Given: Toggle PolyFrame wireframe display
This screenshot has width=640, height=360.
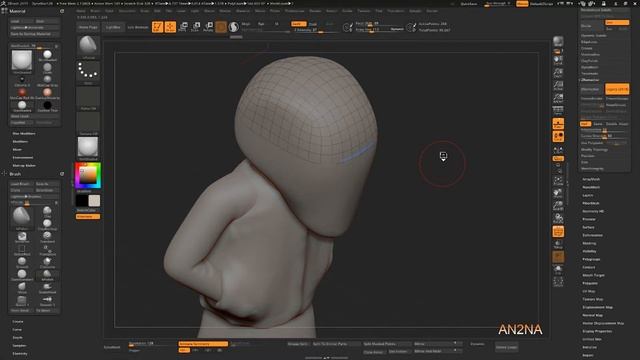Looking at the screenshot, I should pos(558,231).
